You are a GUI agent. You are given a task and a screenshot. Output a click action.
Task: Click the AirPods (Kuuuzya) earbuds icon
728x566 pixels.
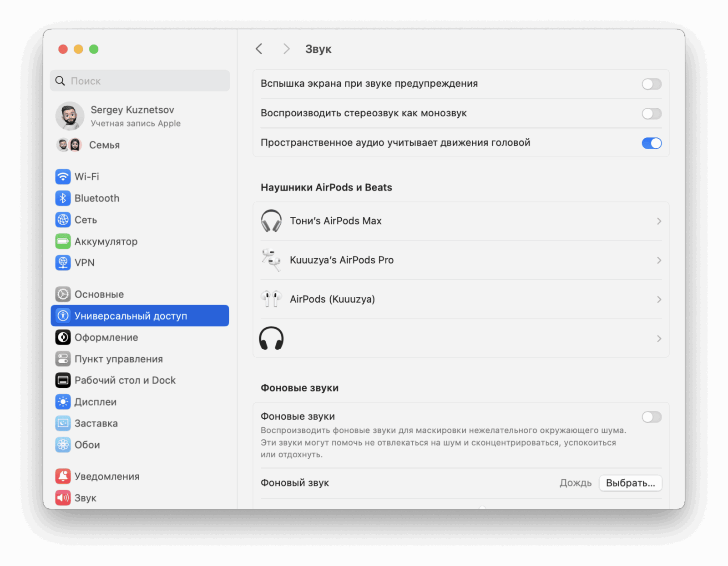271,299
